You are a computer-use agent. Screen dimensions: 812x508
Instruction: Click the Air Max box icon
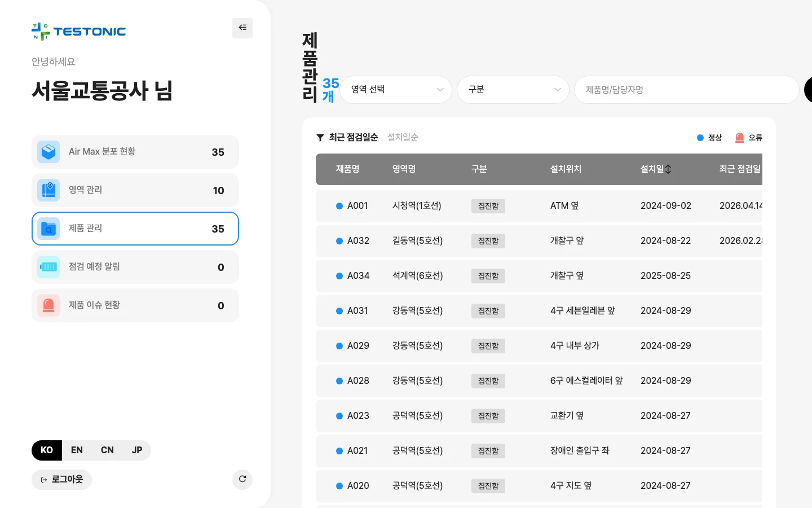tap(48, 152)
